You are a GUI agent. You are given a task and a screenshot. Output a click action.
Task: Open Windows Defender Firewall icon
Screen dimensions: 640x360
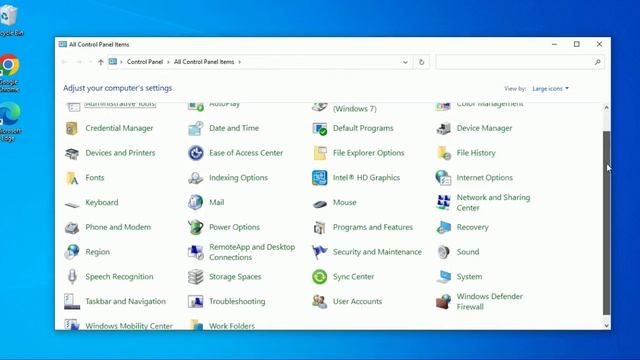(443, 302)
